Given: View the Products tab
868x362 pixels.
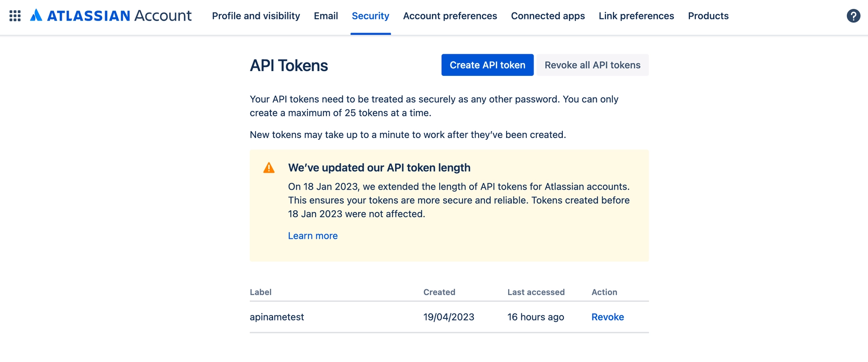Looking at the screenshot, I should [708, 16].
